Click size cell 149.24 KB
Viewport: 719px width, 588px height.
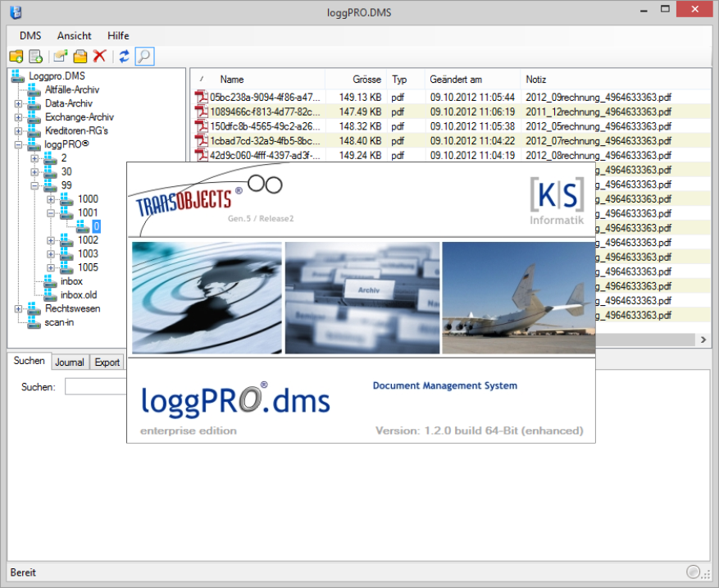coord(361,155)
